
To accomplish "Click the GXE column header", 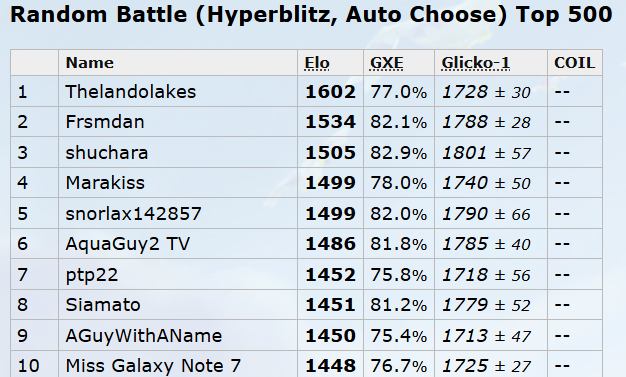I will tap(386, 63).
